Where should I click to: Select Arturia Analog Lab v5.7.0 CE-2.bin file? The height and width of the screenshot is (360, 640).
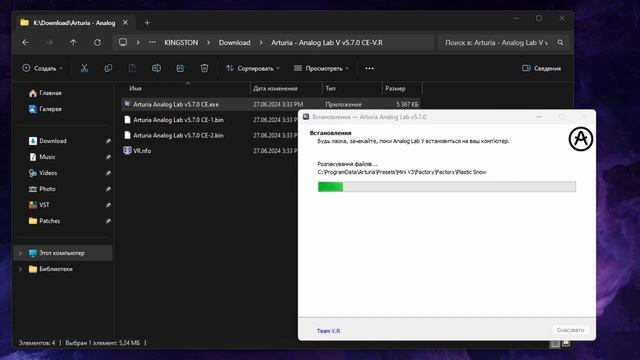[x=178, y=136]
